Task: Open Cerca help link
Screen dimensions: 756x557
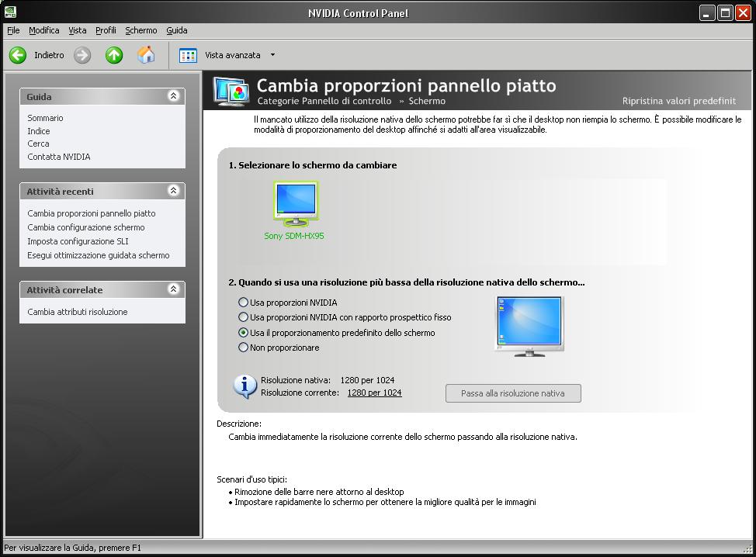Action: pyautogui.click(x=38, y=144)
